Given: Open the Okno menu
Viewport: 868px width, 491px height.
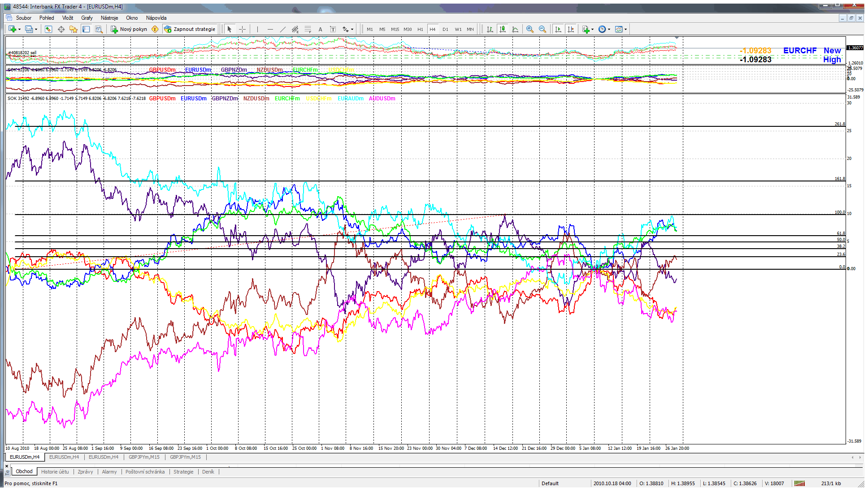Looking at the screenshot, I should click(132, 18).
